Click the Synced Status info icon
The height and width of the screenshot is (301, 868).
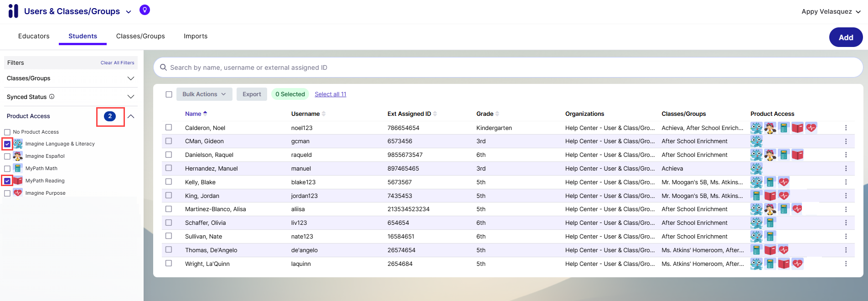(x=52, y=97)
